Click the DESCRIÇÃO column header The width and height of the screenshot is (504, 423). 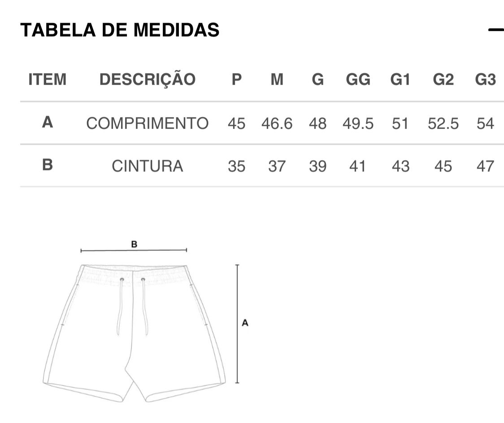point(148,79)
